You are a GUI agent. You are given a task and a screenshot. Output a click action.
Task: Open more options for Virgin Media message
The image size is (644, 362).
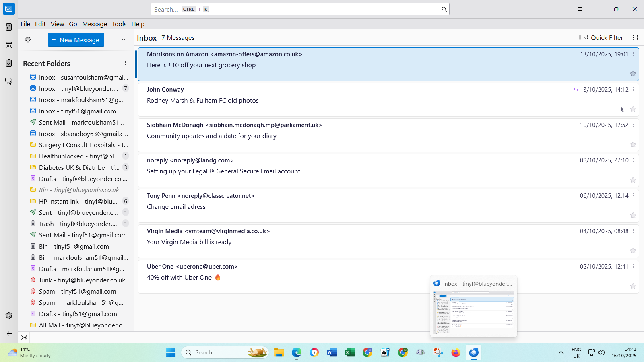(633, 231)
